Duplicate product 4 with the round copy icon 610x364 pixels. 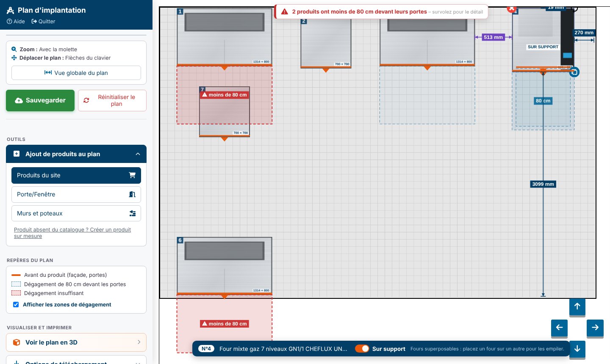click(x=574, y=72)
